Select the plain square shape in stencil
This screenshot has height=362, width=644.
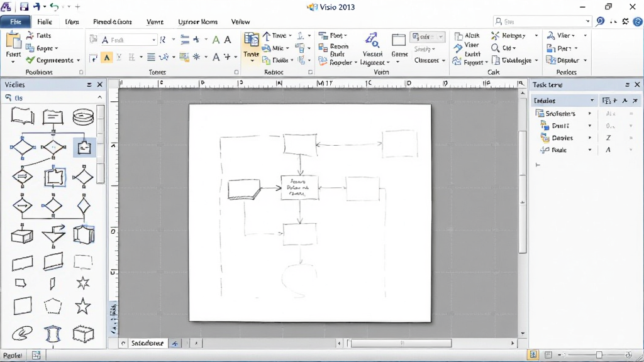click(23, 306)
